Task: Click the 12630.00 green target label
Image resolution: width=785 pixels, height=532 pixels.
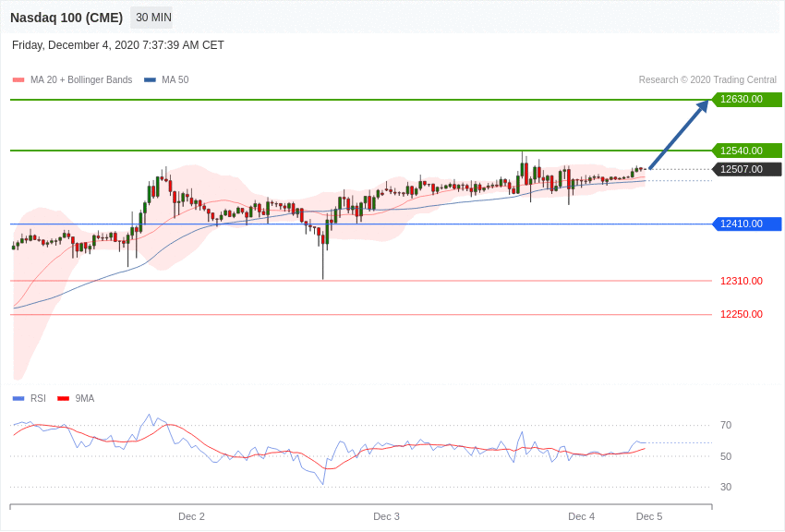Action: coord(746,100)
